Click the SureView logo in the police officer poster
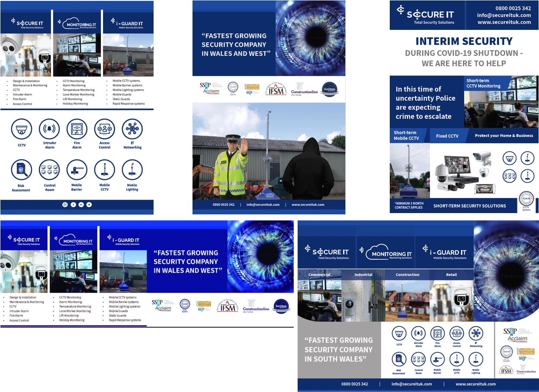The image size is (539, 392). click(330, 89)
